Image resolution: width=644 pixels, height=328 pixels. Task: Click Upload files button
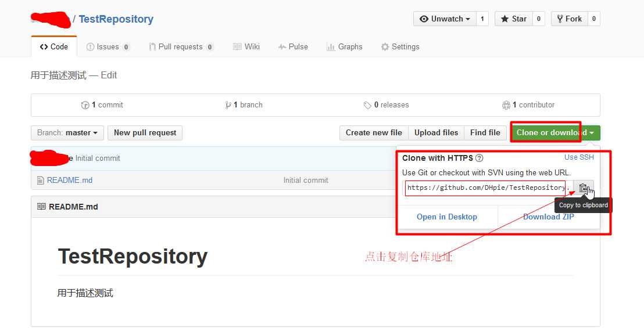coord(436,133)
